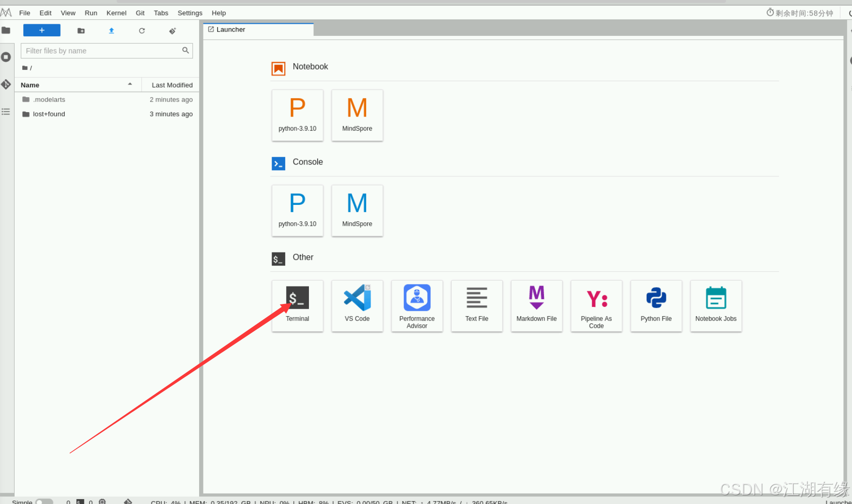852x504 pixels.
Task: Start a MindSpore Console
Action: click(357, 210)
